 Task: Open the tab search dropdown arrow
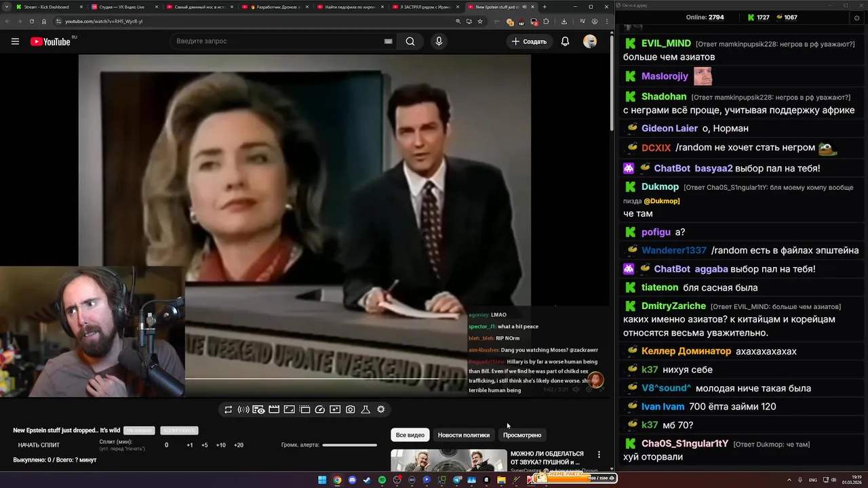tap(6, 7)
